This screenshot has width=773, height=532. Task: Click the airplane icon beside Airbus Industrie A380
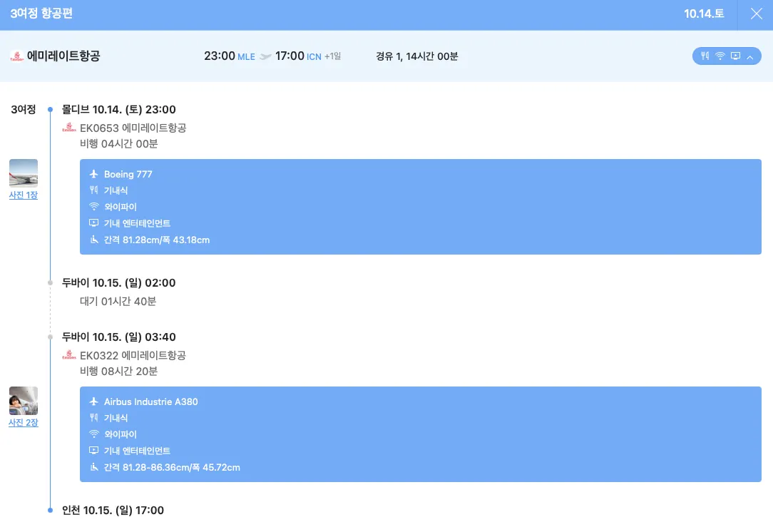point(93,401)
